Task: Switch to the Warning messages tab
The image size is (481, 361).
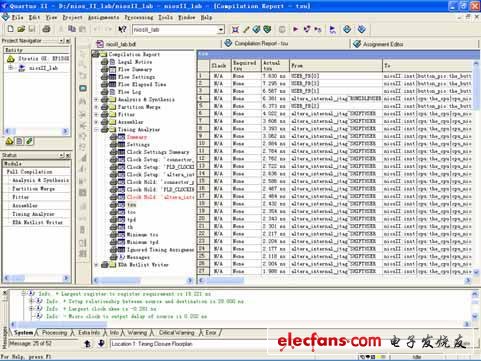Action: click(x=137, y=333)
